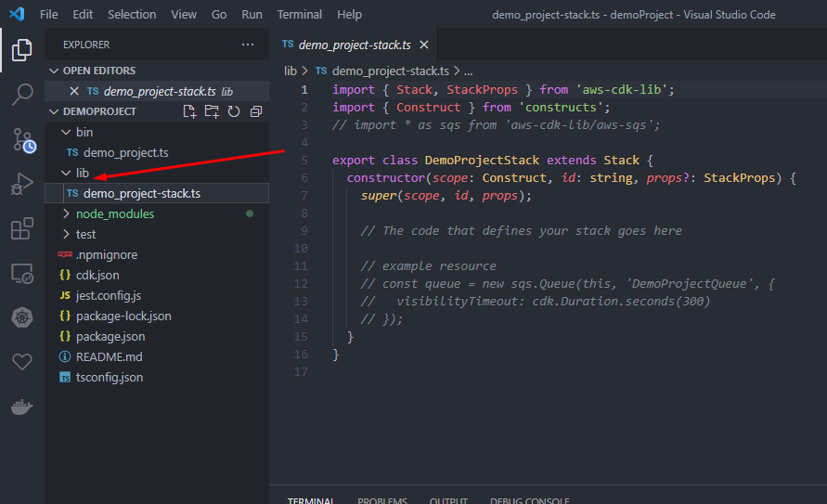Image resolution: width=827 pixels, height=504 pixels.
Task: Open the Docker view icon
Action: coord(22,407)
